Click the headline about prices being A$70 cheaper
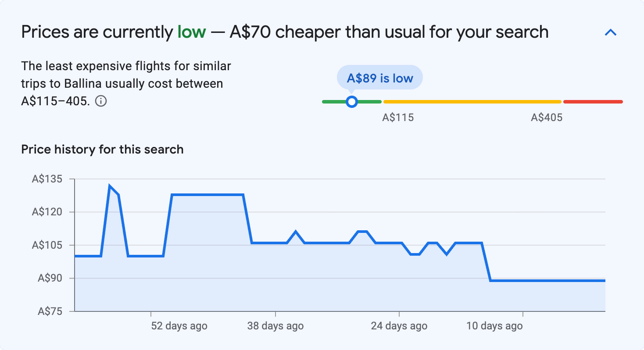 pos(285,32)
